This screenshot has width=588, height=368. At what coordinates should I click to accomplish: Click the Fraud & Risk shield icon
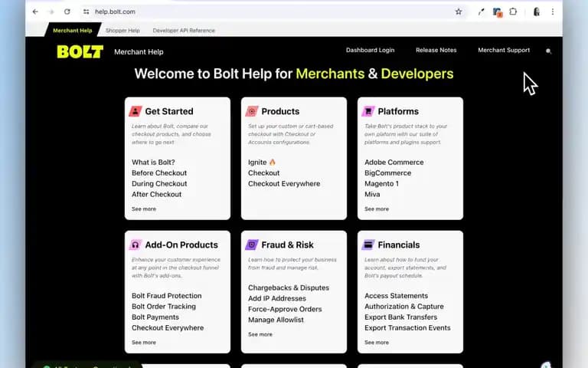[252, 245]
